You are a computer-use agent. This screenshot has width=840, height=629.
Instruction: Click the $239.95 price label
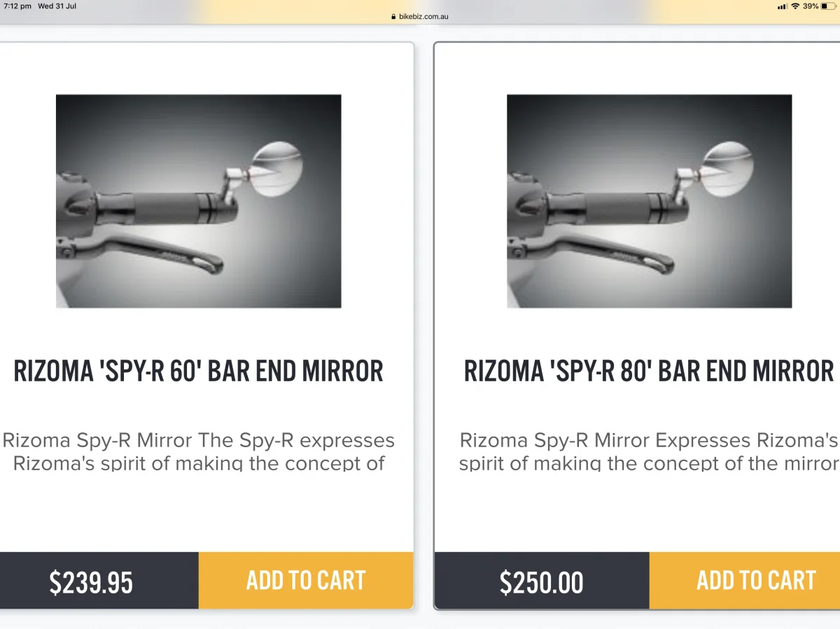point(91,582)
